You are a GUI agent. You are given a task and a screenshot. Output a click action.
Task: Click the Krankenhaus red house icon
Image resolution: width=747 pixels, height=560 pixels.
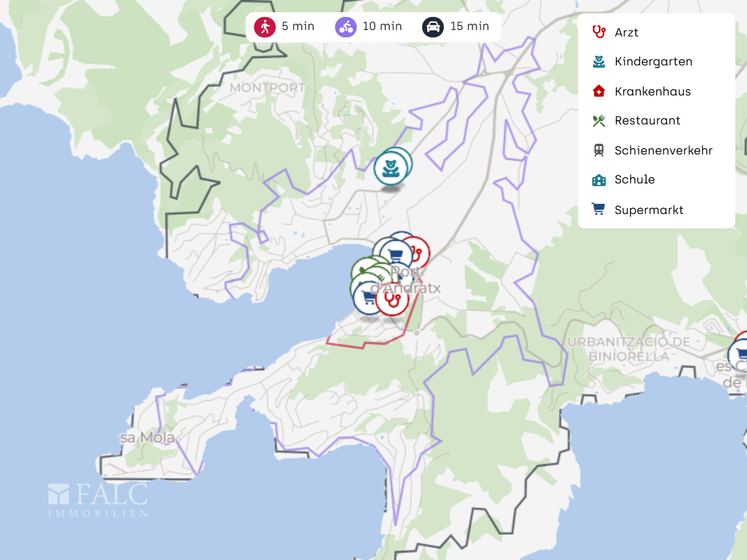(599, 91)
